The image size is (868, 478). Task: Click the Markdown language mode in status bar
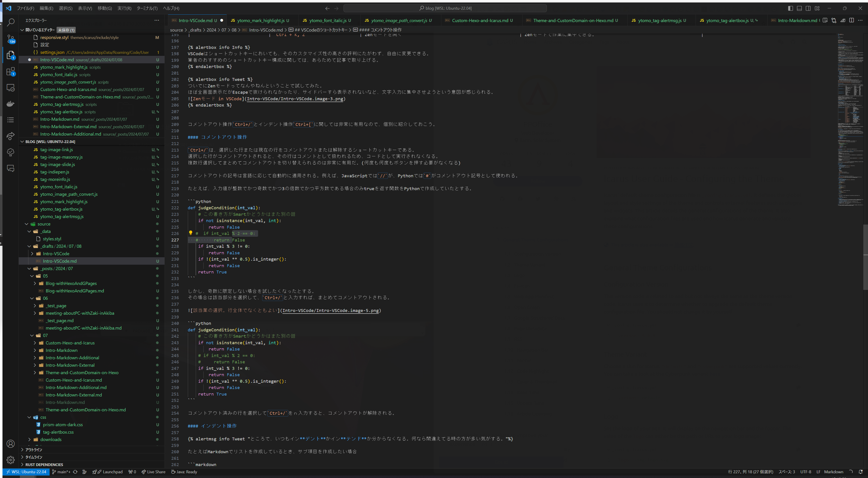[833, 472]
